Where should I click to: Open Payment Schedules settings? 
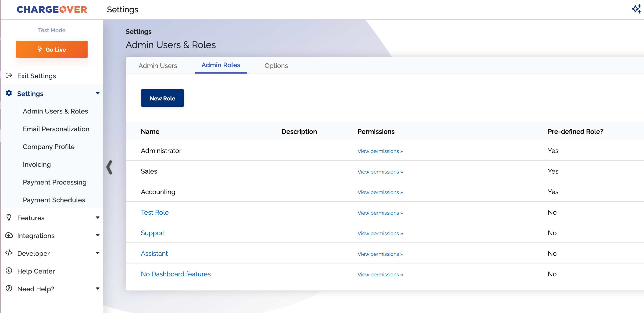54,200
